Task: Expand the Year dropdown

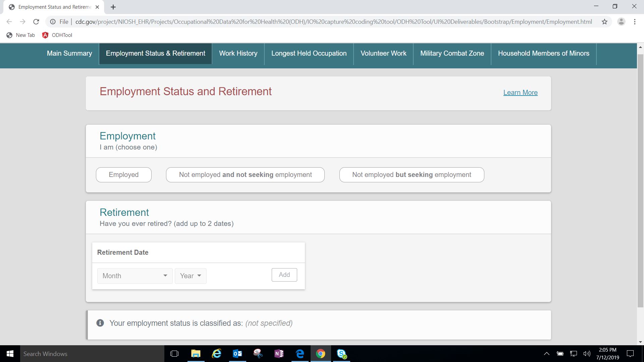Action: (x=191, y=276)
